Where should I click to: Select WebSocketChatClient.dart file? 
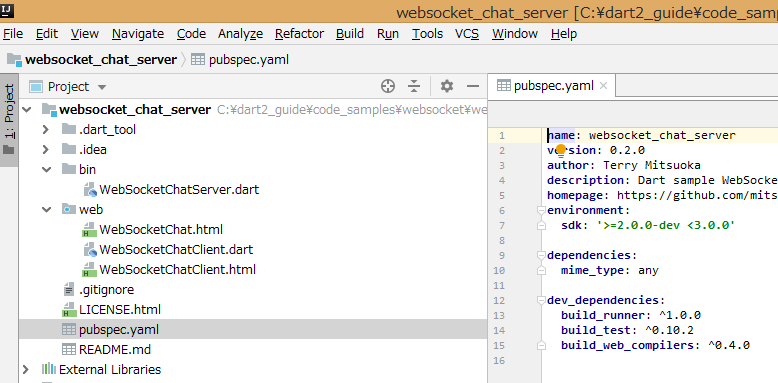click(x=176, y=250)
